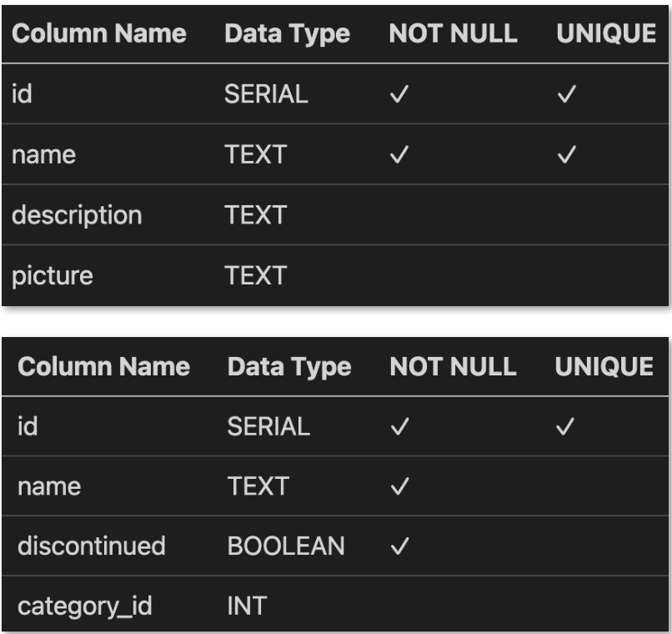
Task: Click the bottom table's Data Type header
Action: [x=289, y=367]
